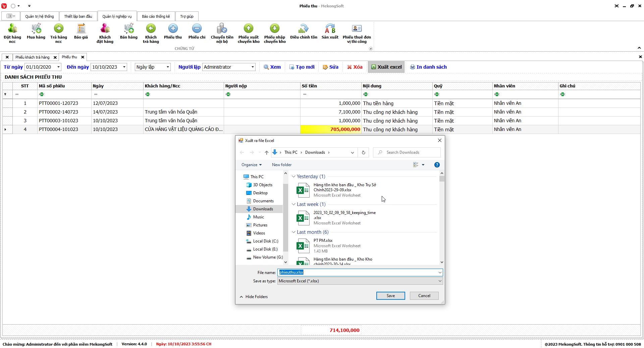The image size is (644, 348).
Task: Go up one folder level in dialog
Action: 267,152
